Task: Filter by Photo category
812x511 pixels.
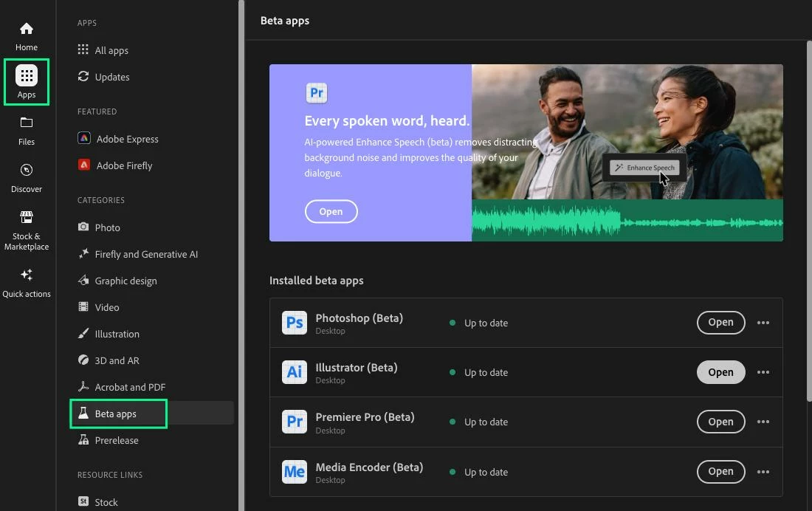Action: (99, 227)
